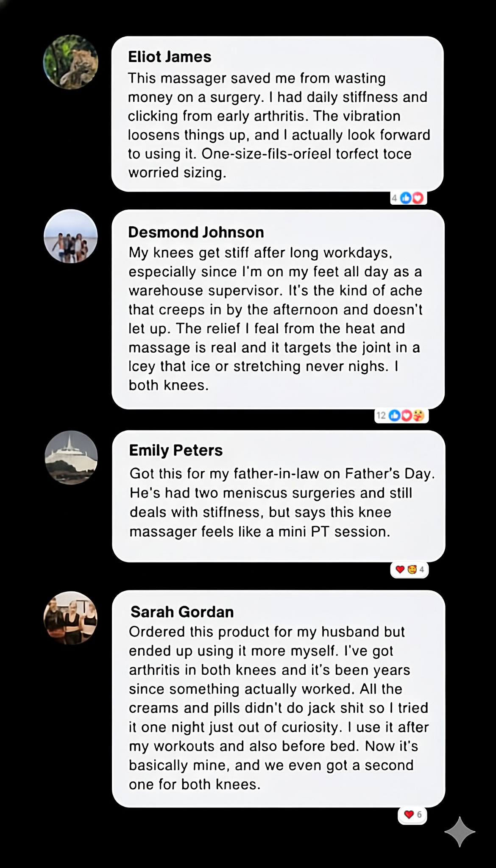The height and width of the screenshot is (868, 496).
Task: Open Desmond Johnson's beach profile photo
Action: point(71,236)
